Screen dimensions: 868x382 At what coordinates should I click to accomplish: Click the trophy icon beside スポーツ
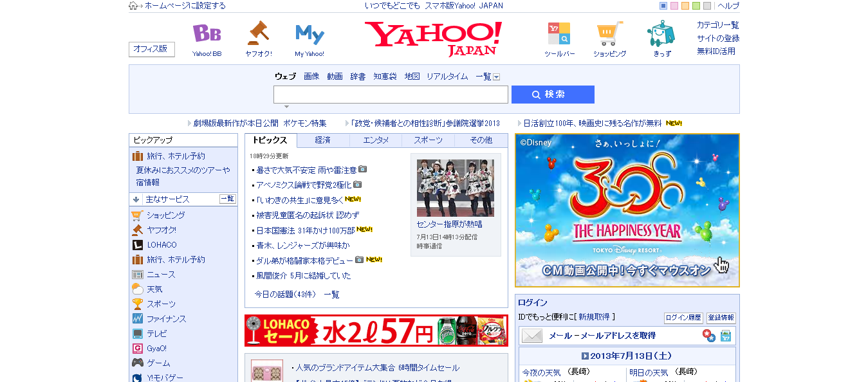(x=137, y=304)
